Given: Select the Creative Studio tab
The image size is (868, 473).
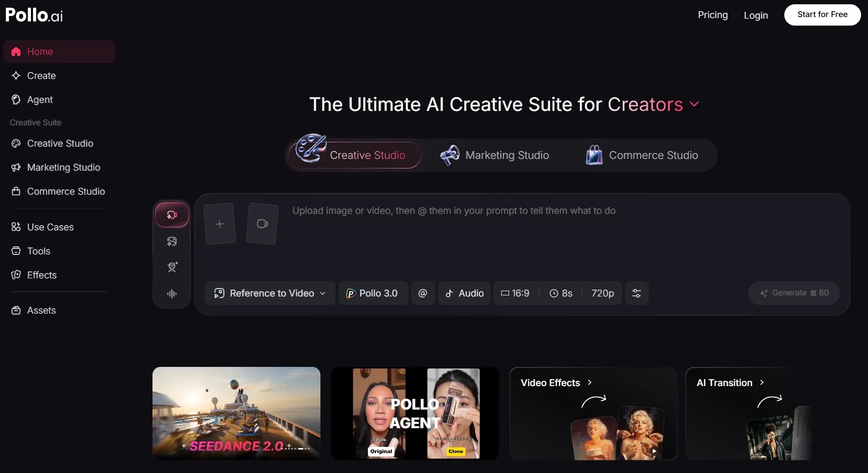Looking at the screenshot, I should coord(355,155).
